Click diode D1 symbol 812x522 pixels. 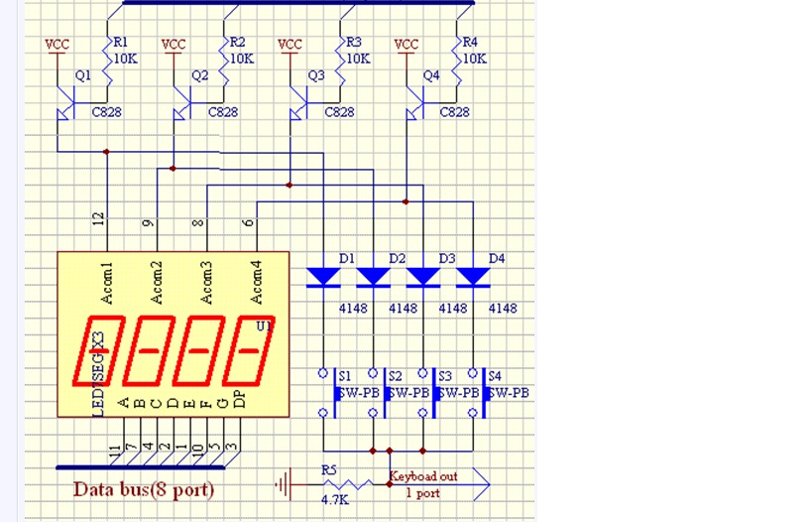pos(323,277)
